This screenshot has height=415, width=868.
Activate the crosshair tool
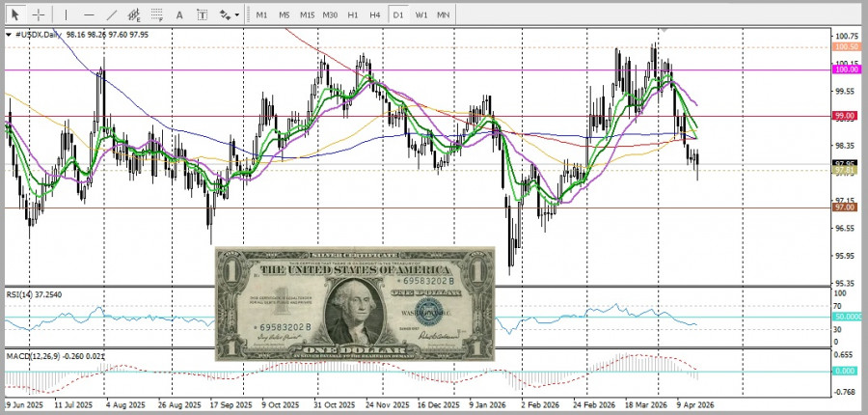click(x=39, y=14)
